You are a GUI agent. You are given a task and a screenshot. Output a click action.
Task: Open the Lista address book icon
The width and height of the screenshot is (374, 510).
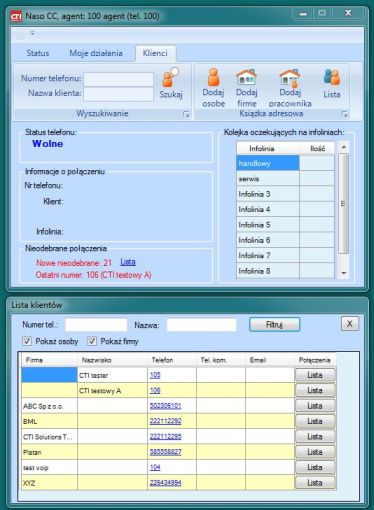tap(332, 77)
